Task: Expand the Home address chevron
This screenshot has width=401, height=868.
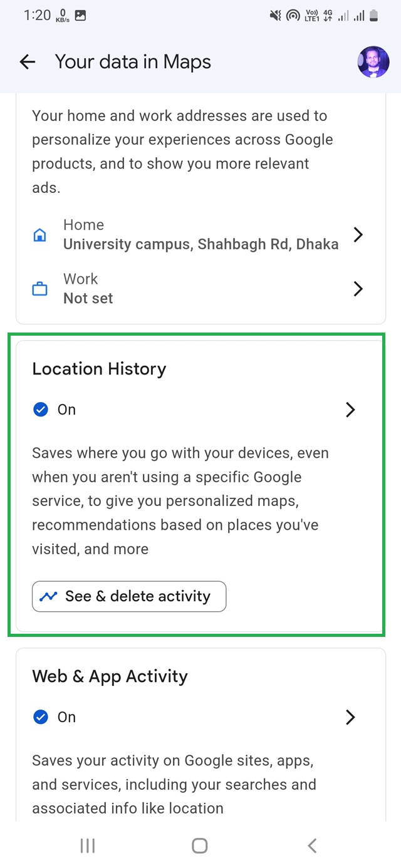Action: [x=358, y=235]
